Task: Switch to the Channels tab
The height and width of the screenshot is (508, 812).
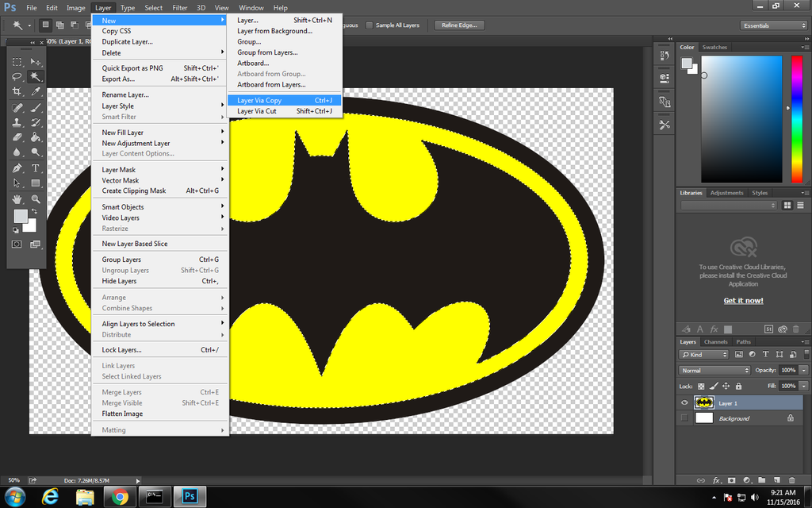Action: pos(715,342)
